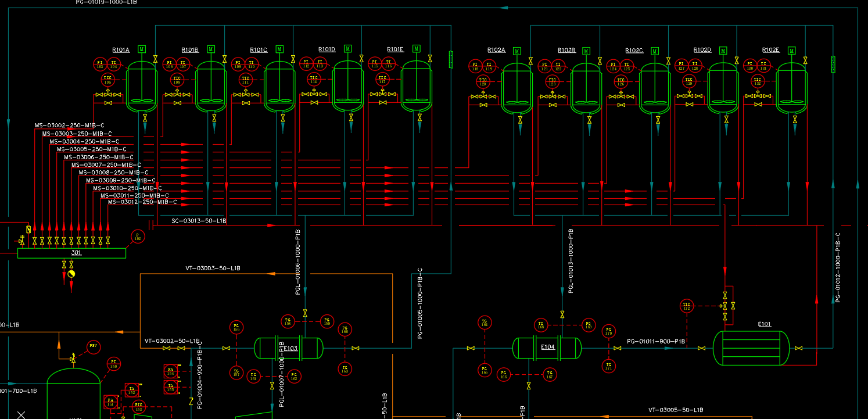Select the motor symbol above R101C
Viewport: 868px width, 419px height.
click(279, 49)
